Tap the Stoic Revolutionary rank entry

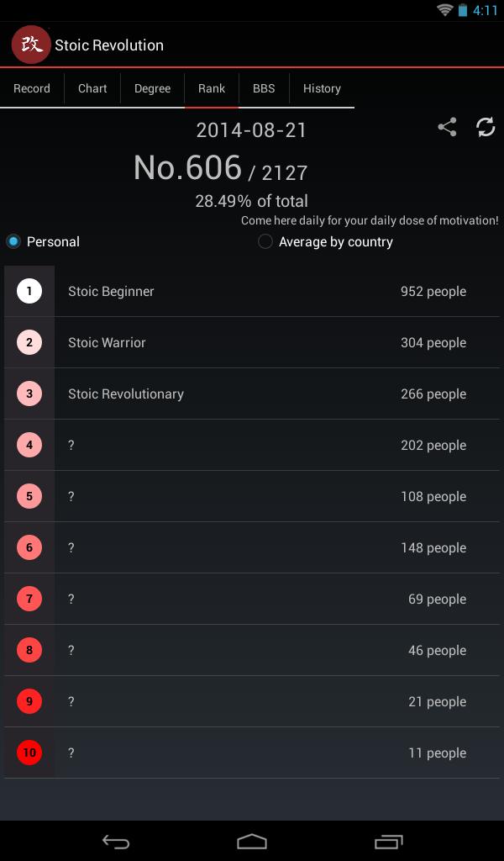252,394
